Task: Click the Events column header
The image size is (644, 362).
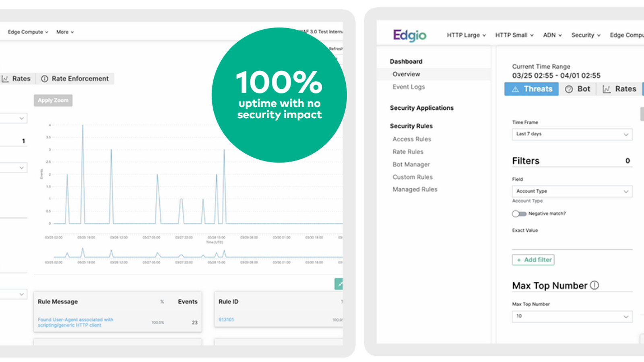Action: click(x=188, y=302)
